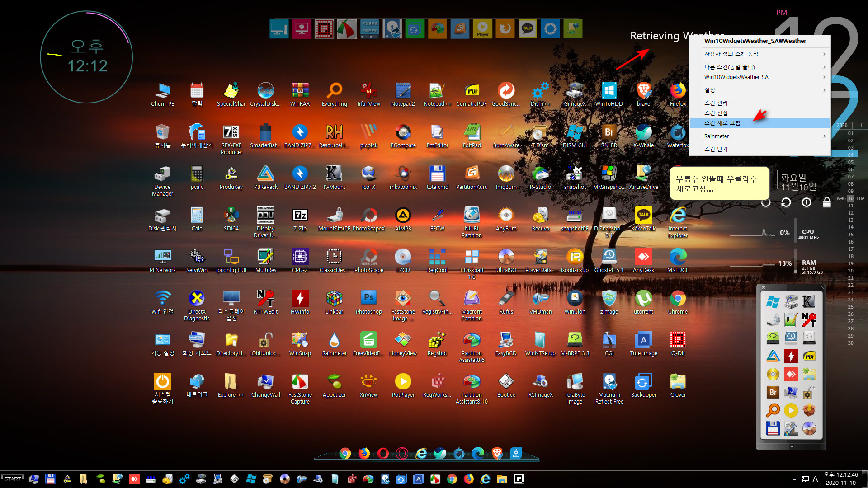This screenshot has width=868, height=488.
Task: Open the Device Manager shortcut
Action: 162,181
